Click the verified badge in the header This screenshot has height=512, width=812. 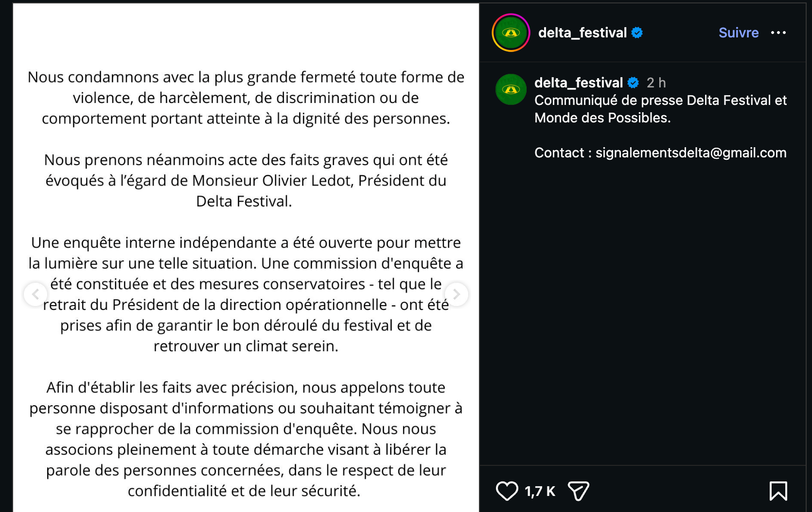click(637, 33)
